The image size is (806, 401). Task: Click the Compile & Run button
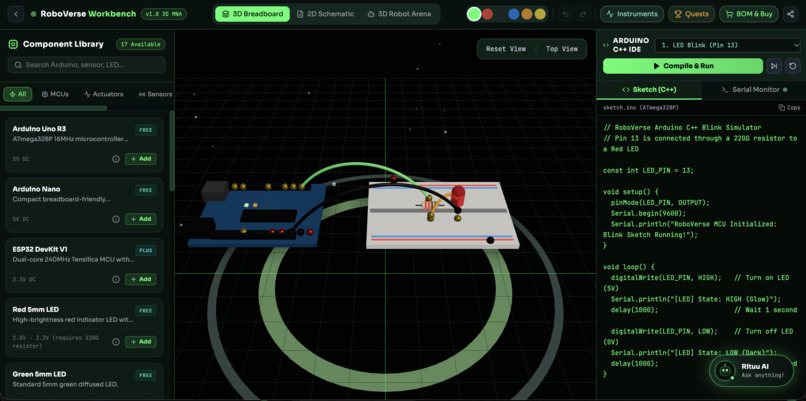click(x=683, y=66)
